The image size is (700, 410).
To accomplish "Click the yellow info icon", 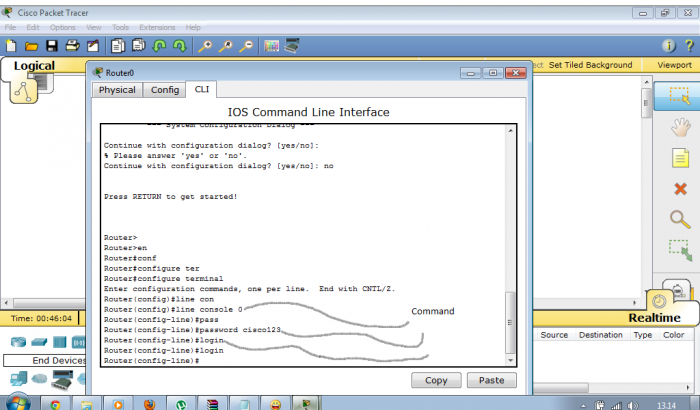I will click(669, 46).
